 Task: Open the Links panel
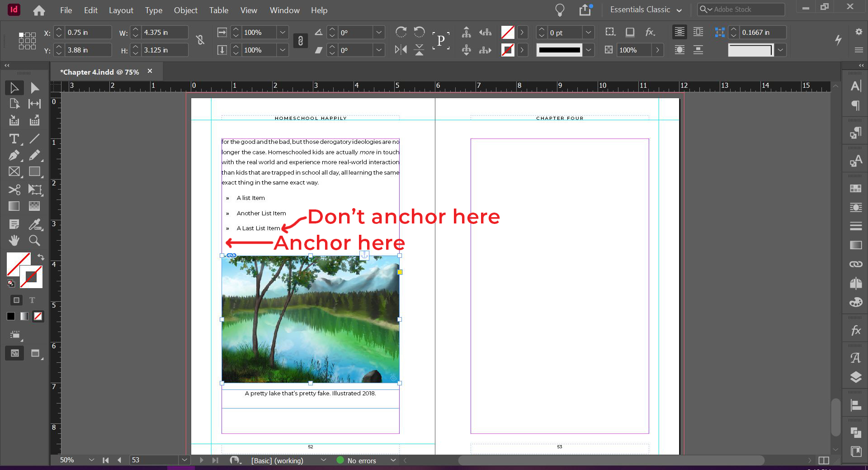pos(855,264)
